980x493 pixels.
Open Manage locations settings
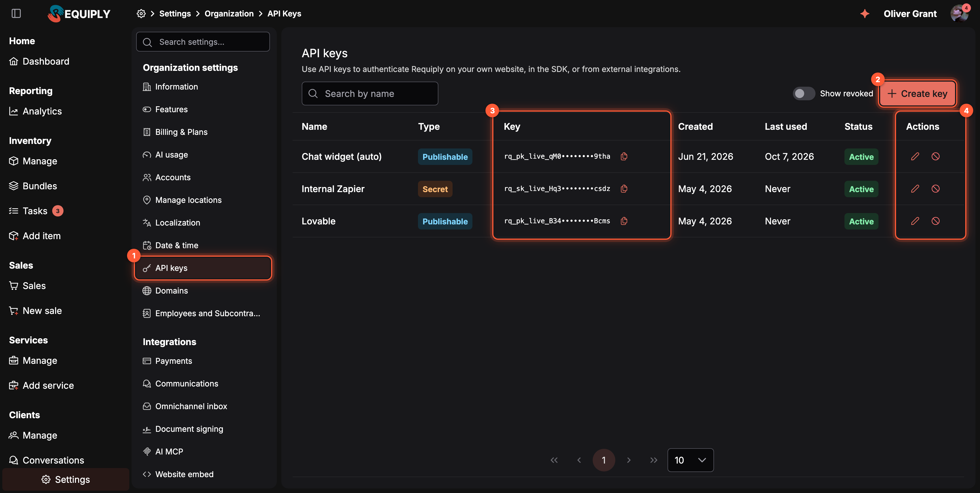[x=203, y=200]
